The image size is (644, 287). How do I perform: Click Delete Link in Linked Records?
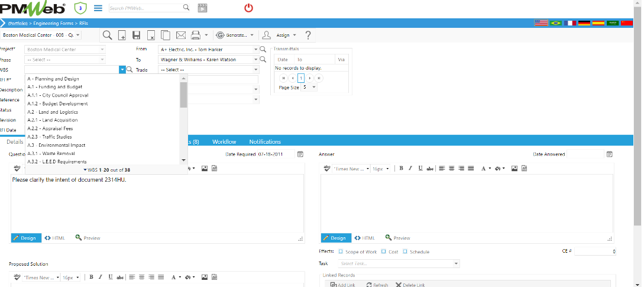click(410, 285)
